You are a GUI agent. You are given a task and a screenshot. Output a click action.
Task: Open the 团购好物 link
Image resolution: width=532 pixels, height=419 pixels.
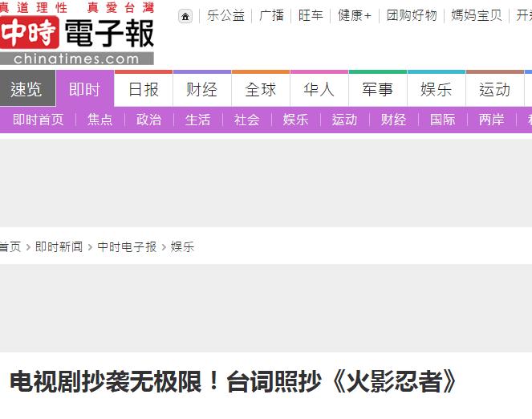[412, 15]
